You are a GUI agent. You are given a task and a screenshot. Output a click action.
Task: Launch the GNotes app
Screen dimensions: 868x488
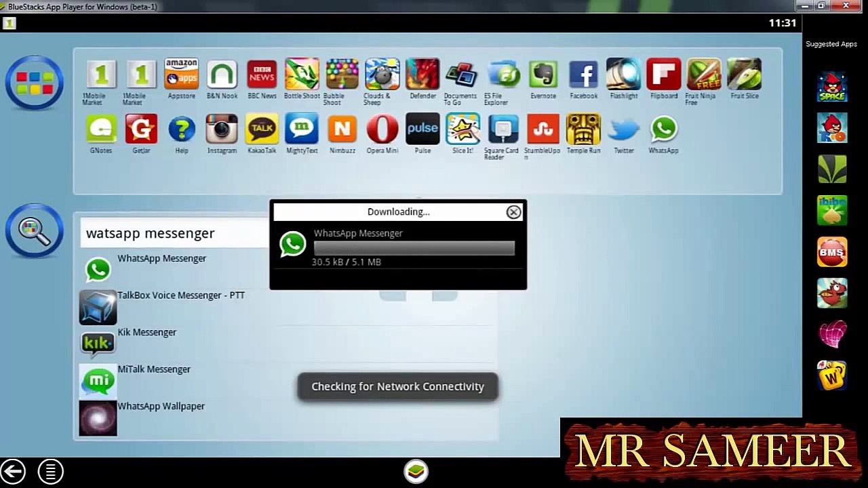[x=101, y=129]
